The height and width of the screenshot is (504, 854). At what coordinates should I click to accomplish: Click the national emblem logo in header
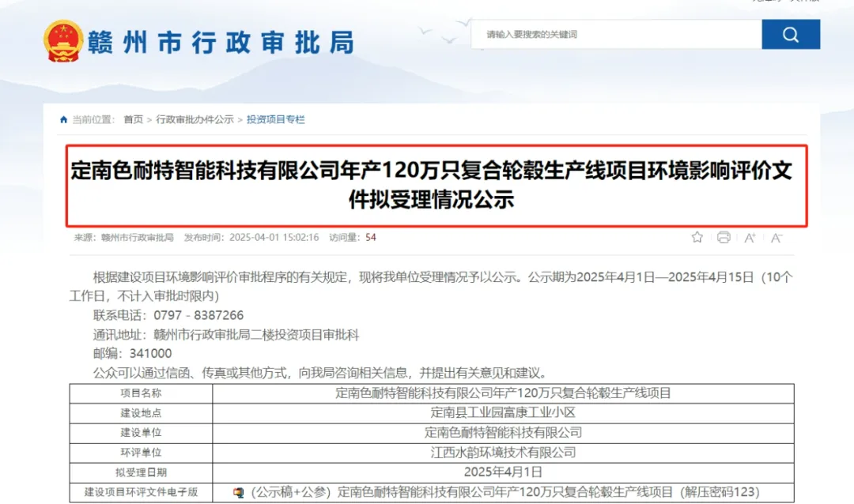point(64,41)
